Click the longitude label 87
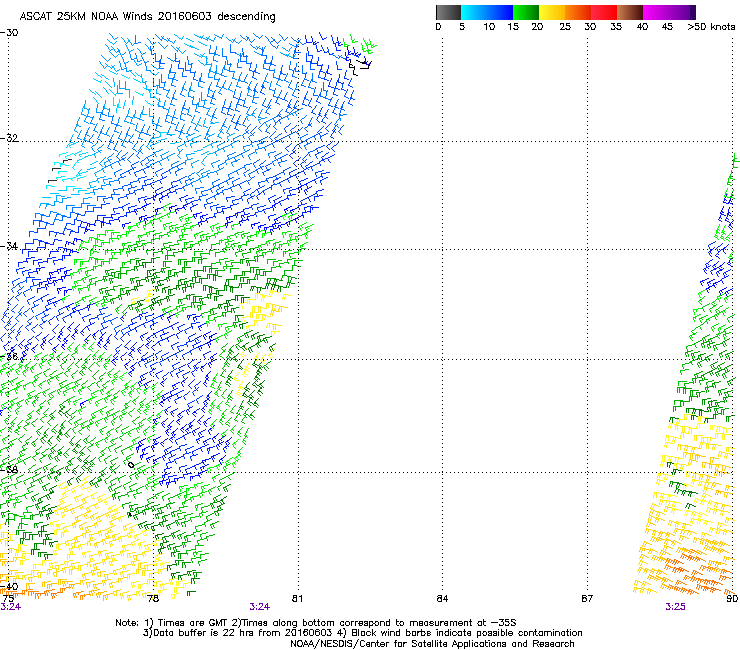The image size is (740, 650). (x=587, y=599)
